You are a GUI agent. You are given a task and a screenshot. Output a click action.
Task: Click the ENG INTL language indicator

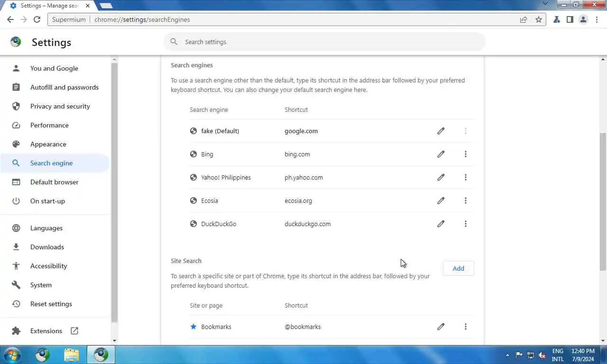click(558, 355)
